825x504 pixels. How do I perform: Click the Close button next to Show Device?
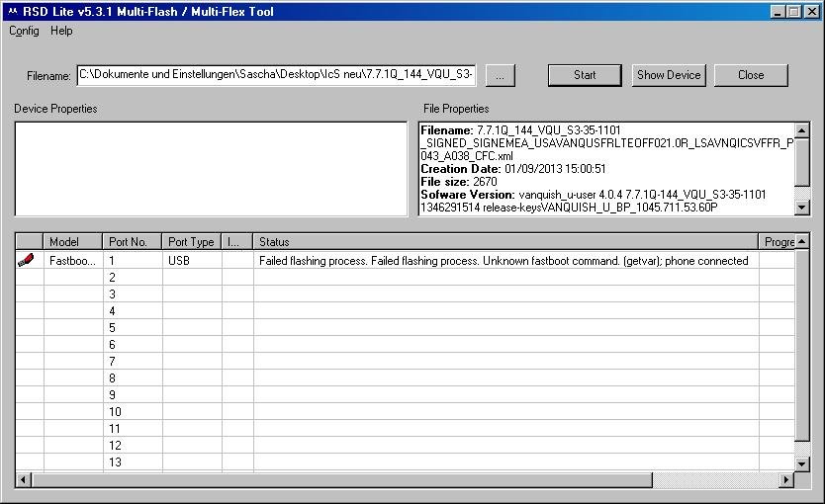(x=751, y=75)
